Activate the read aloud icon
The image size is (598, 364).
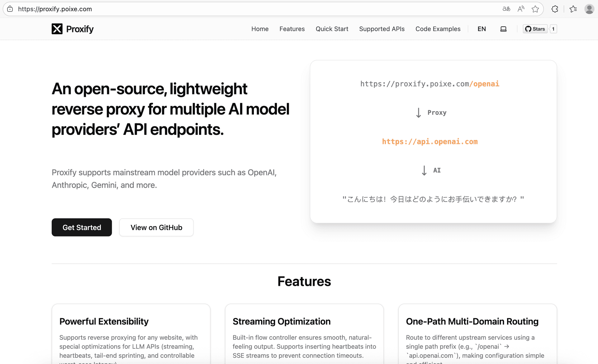point(521,9)
